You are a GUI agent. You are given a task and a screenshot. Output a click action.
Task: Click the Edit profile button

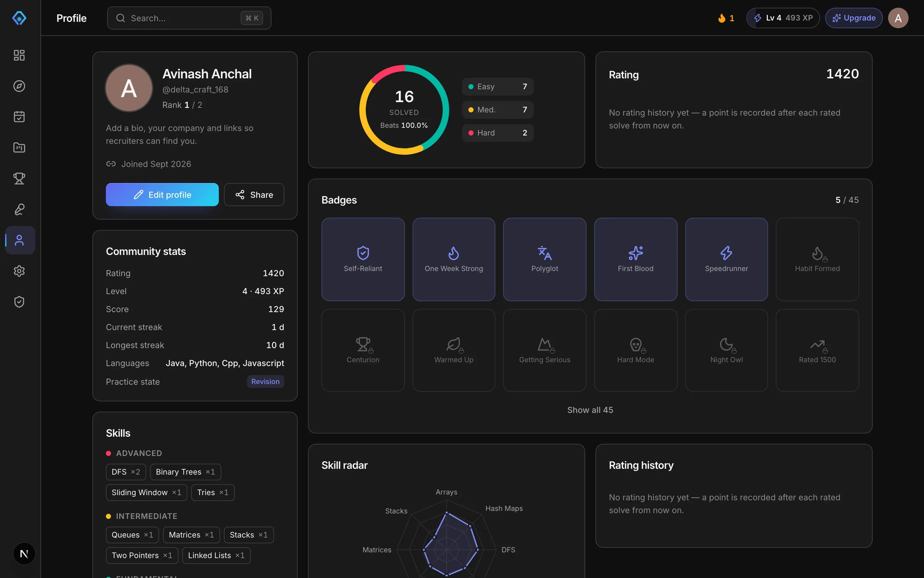[162, 195]
